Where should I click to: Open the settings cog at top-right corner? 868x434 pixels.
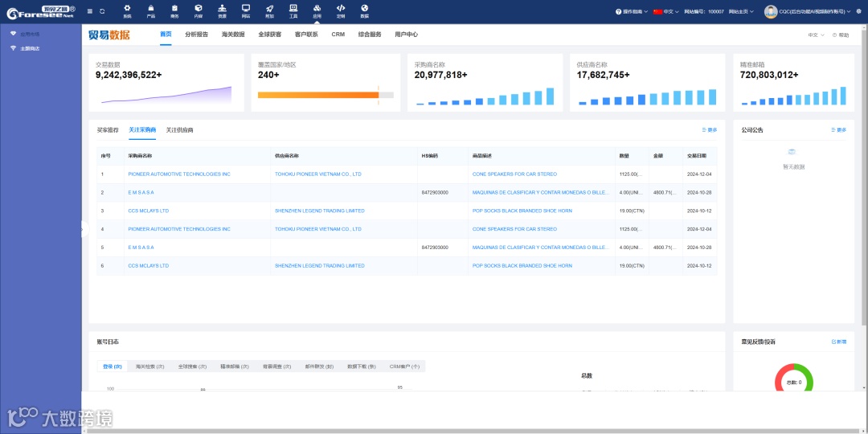pyautogui.click(x=858, y=11)
